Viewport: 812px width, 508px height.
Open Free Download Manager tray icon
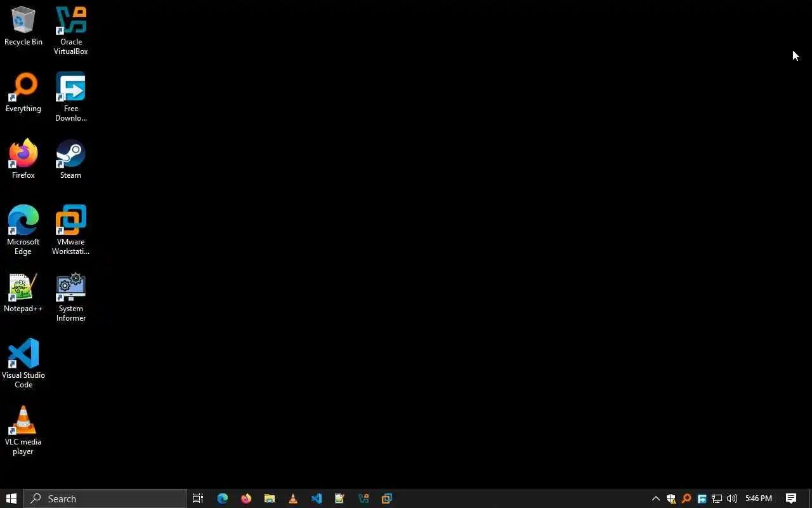click(702, 498)
